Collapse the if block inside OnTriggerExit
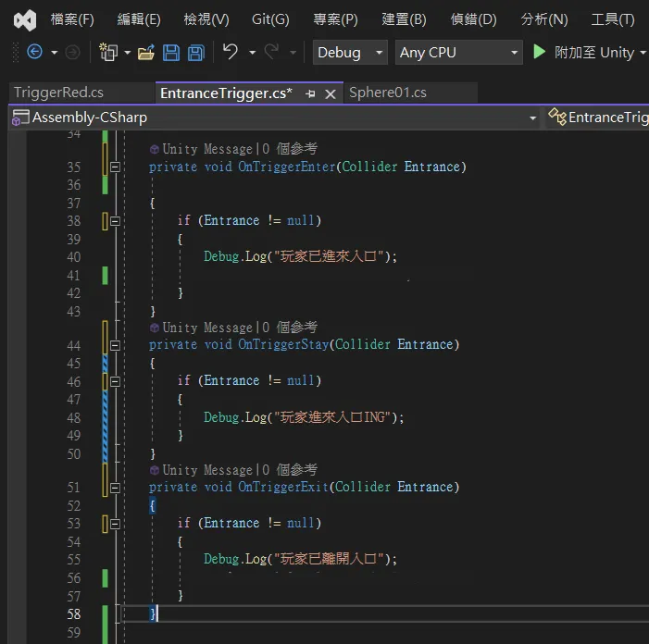Screen dimensions: 649x644 tap(115, 524)
